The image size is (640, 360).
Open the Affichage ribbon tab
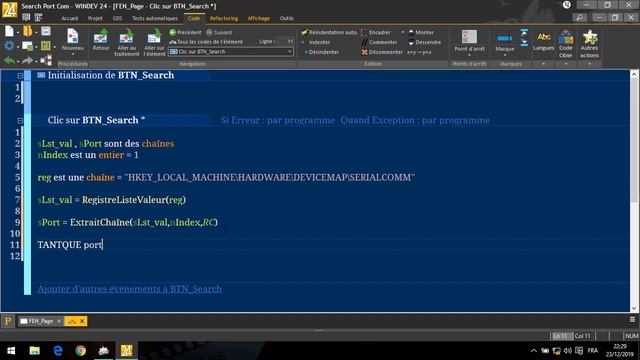click(259, 18)
